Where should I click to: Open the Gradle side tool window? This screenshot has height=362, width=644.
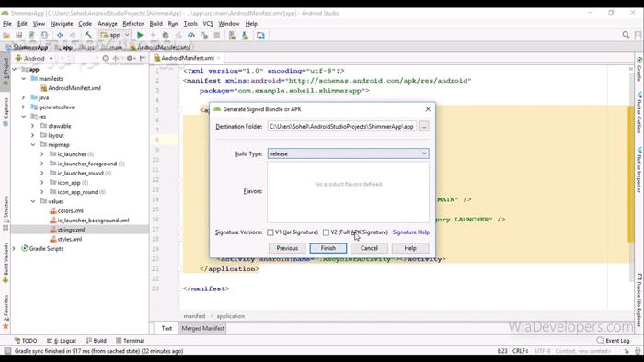click(639, 69)
